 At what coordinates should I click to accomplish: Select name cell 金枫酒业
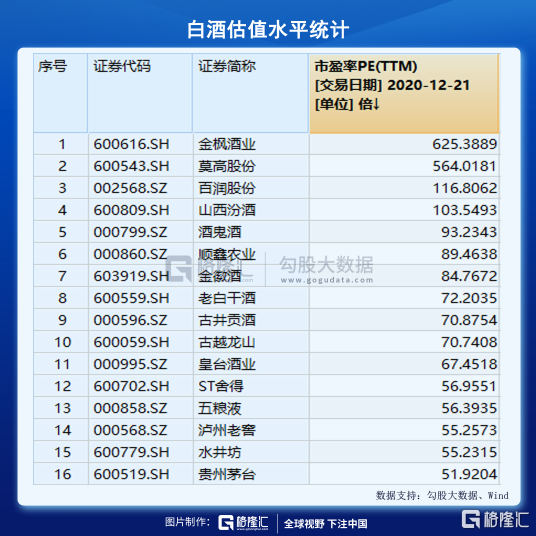(x=251, y=144)
